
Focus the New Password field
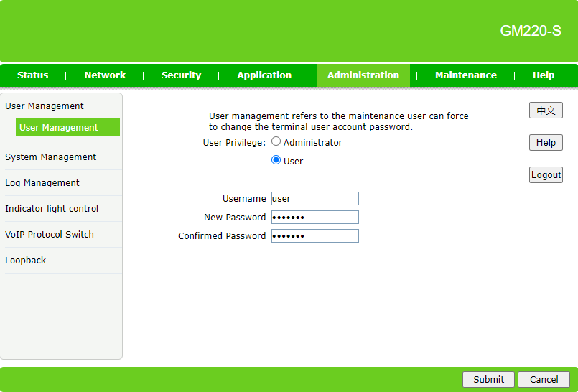[x=314, y=218]
